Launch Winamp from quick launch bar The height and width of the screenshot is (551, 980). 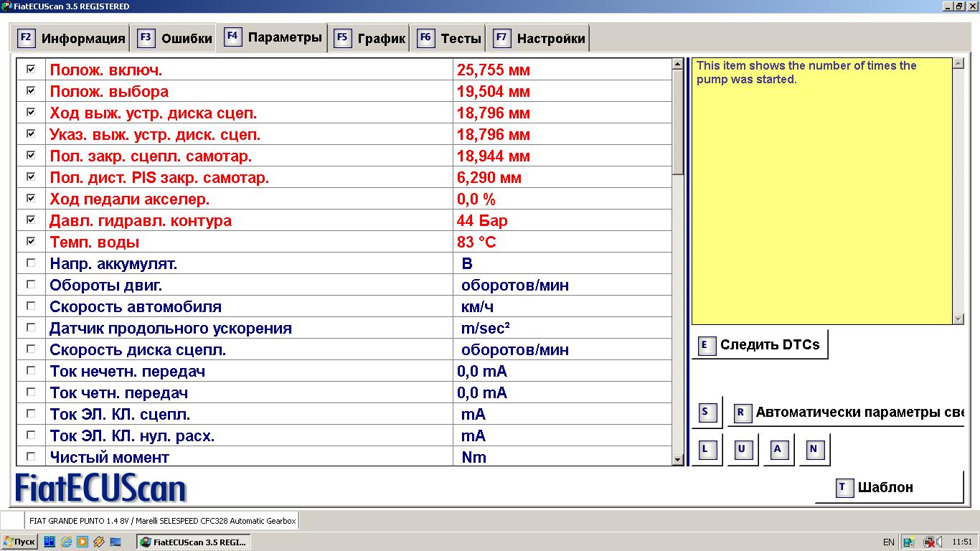click(x=98, y=542)
